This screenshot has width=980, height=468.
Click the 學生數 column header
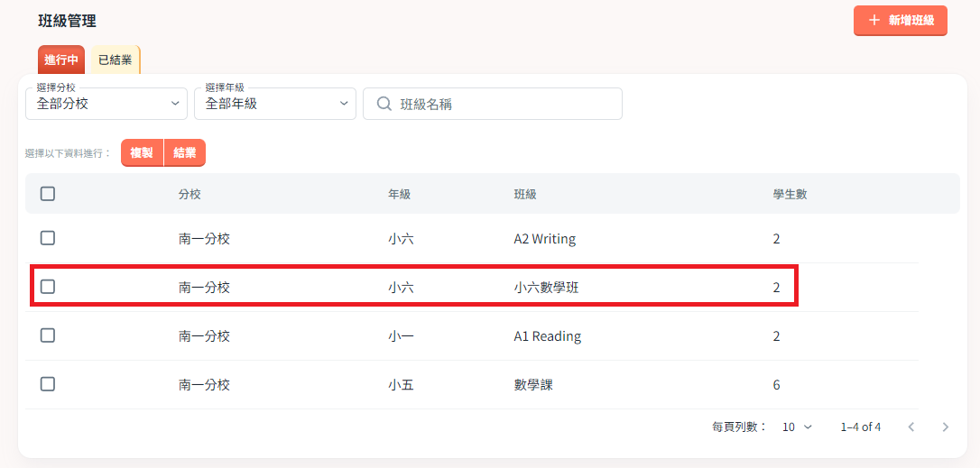tap(790, 194)
